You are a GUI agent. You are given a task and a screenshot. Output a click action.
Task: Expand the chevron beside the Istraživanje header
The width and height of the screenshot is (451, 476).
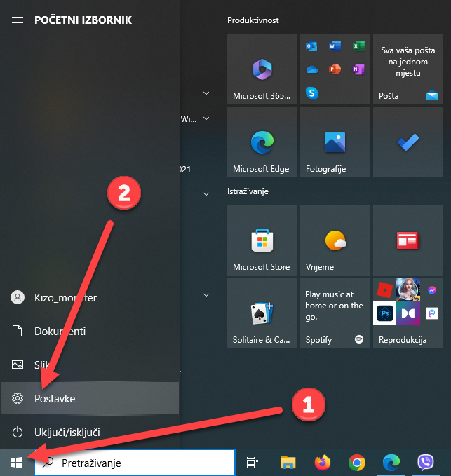click(206, 193)
